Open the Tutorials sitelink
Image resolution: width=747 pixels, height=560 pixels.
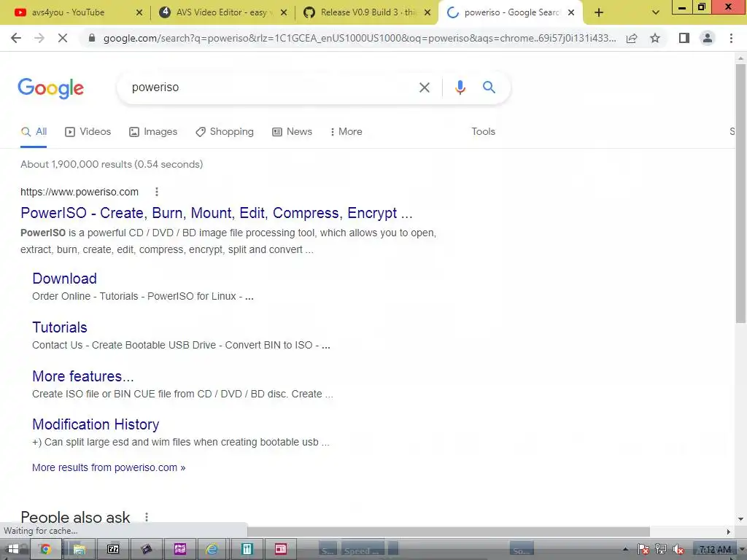(x=60, y=327)
